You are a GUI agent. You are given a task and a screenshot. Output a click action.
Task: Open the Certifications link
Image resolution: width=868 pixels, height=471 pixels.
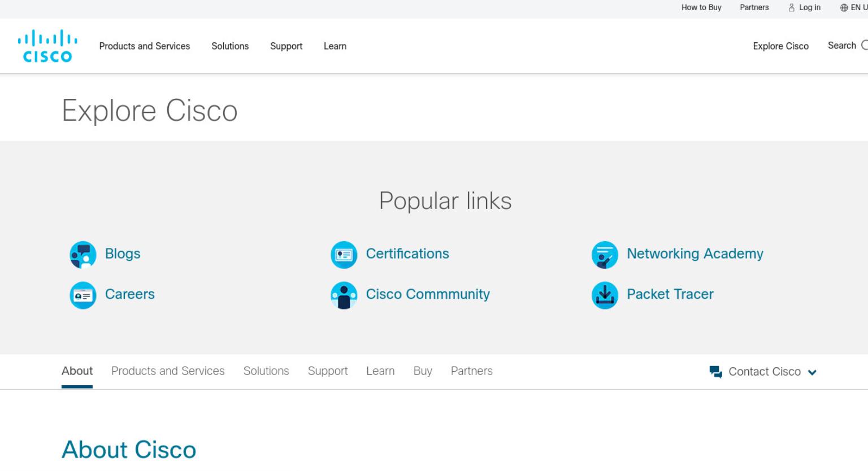[x=407, y=254]
